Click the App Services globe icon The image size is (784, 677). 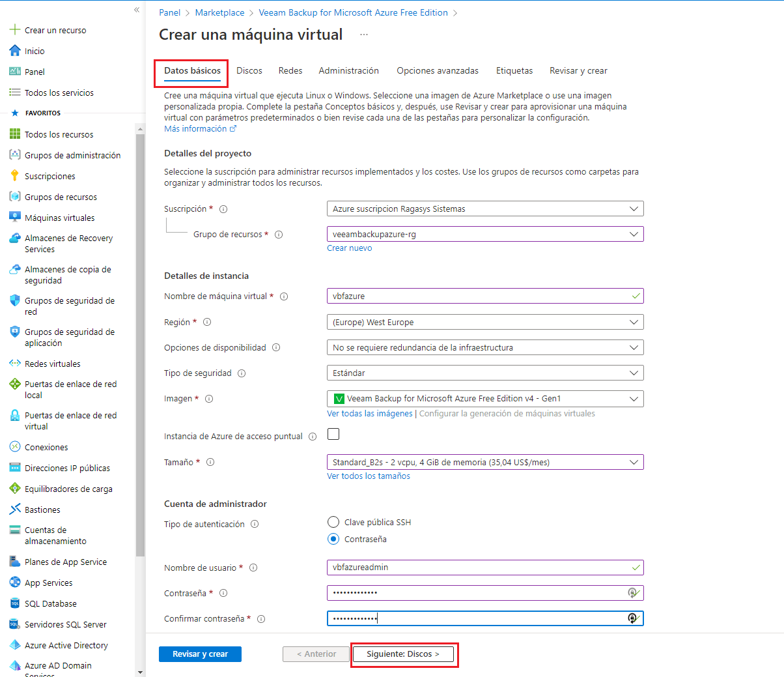14,583
